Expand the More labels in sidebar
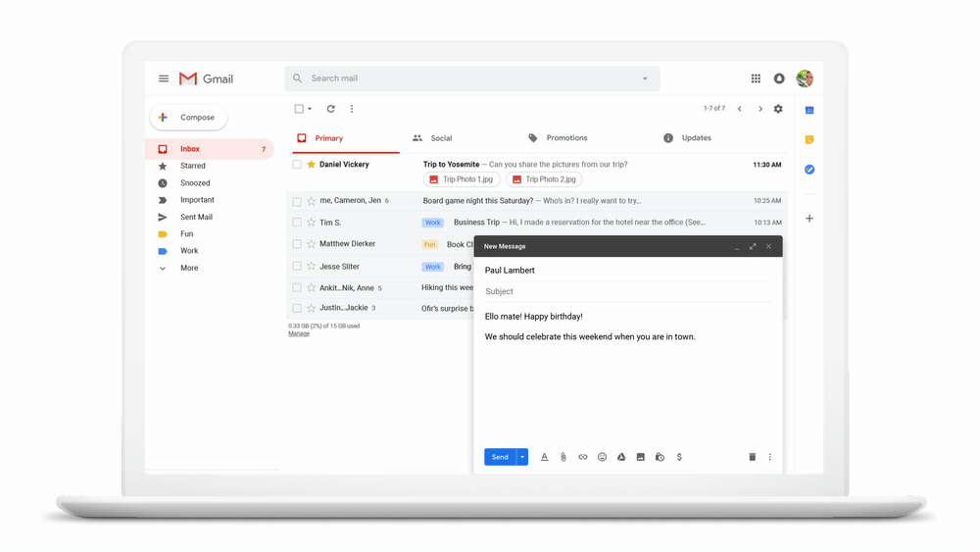This screenshot has width=980, height=552. [x=188, y=268]
